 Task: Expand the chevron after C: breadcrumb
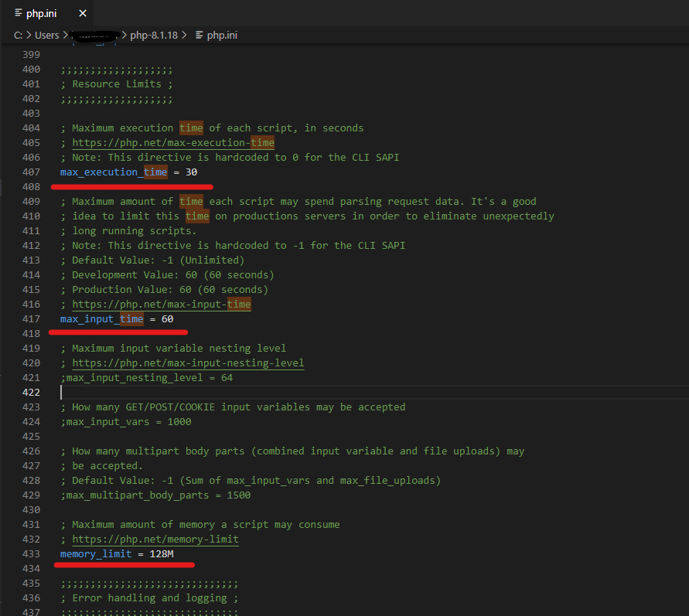pyautogui.click(x=29, y=35)
